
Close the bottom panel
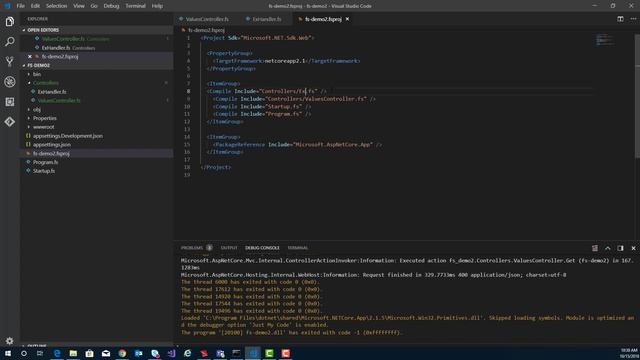(633, 248)
